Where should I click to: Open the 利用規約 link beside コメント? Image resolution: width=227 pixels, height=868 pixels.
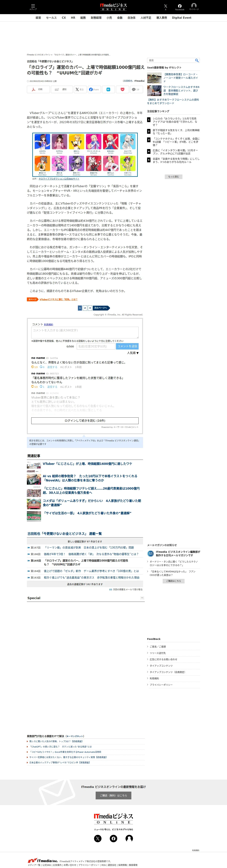point(48,324)
